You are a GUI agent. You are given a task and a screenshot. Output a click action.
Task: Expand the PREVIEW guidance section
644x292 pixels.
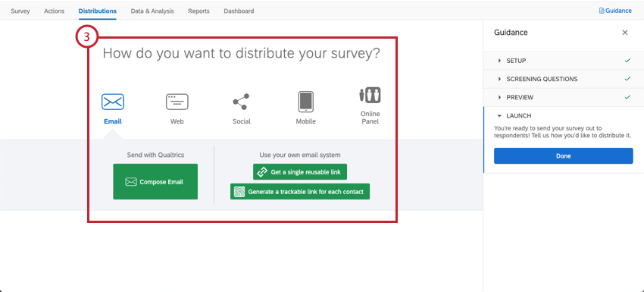564,98
